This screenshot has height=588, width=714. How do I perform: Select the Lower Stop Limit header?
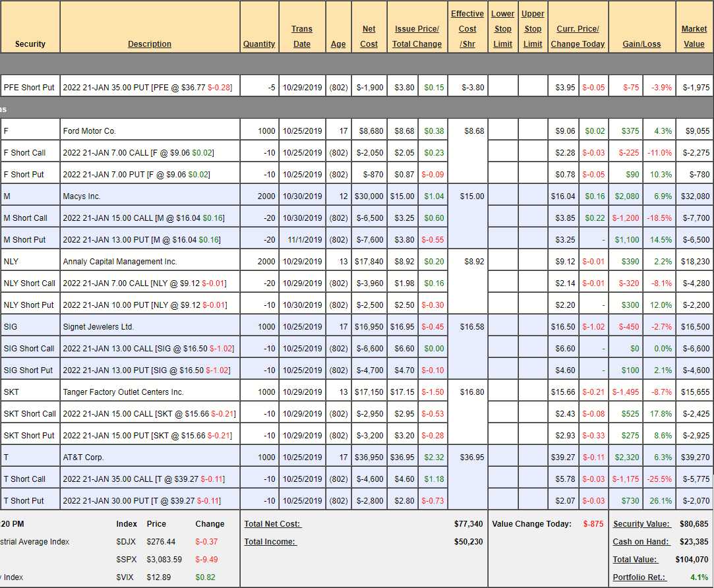[x=503, y=29]
